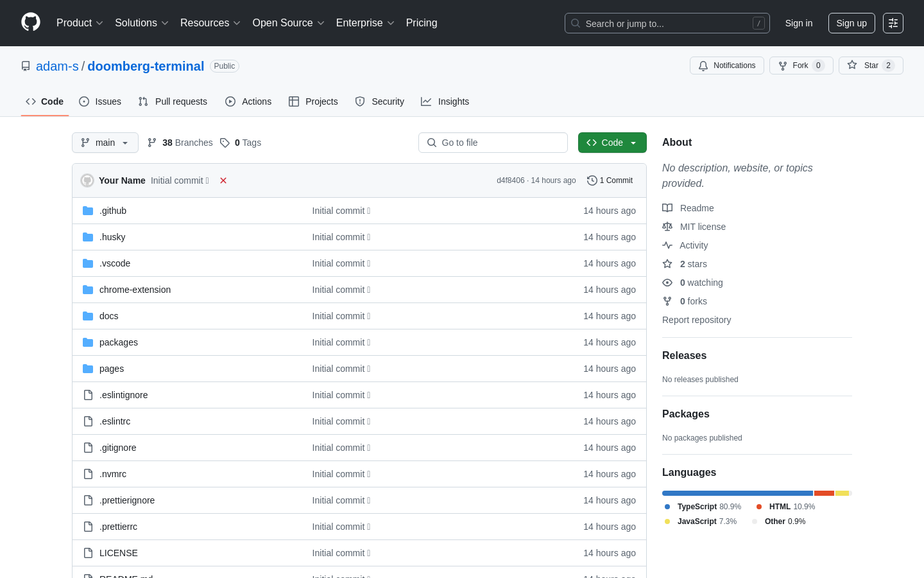Image resolution: width=924 pixels, height=578 pixels.
Task: Click the .husky folder icon
Action: 88,237
